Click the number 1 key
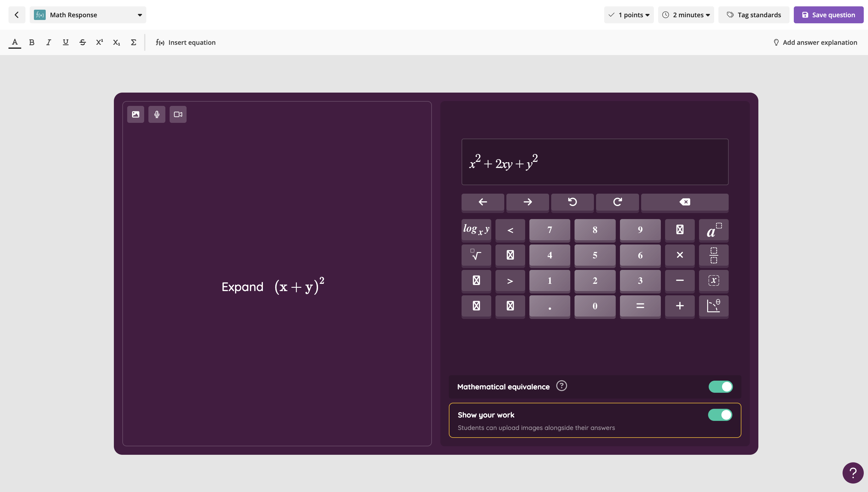Viewport: 868px width, 492px height. pyautogui.click(x=550, y=281)
